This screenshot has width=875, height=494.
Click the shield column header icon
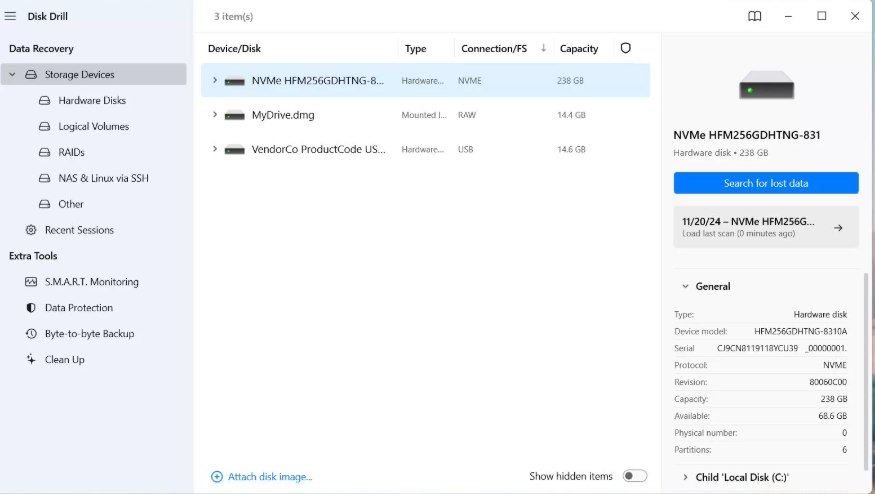(x=626, y=48)
